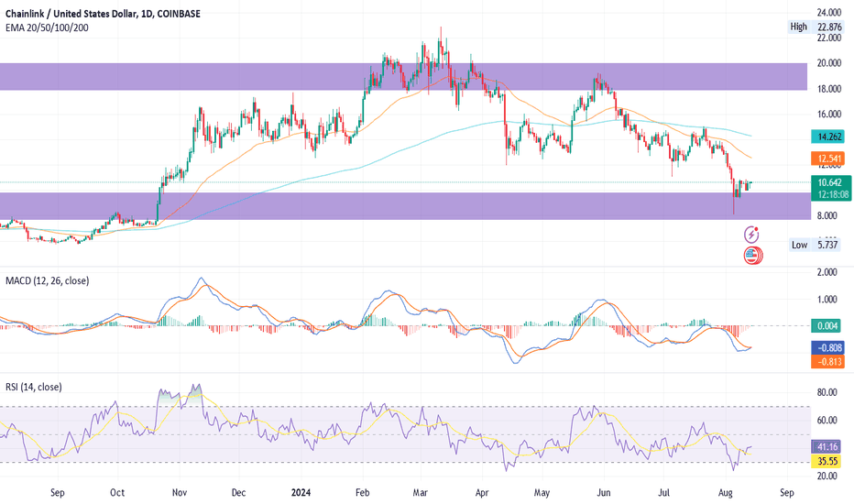
Task: Click the lightning bolt event icon
Action: click(x=751, y=235)
